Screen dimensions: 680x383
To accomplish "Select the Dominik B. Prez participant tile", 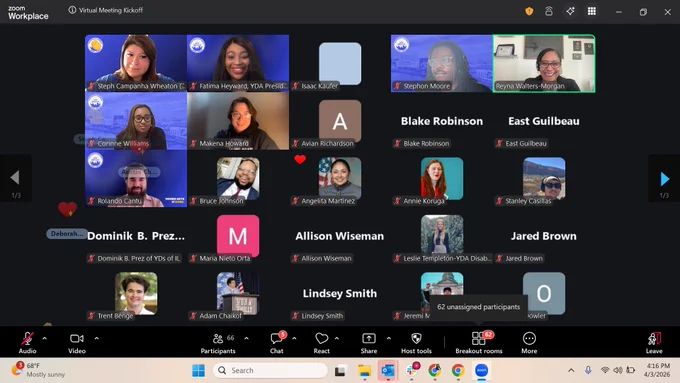I will [136, 236].
